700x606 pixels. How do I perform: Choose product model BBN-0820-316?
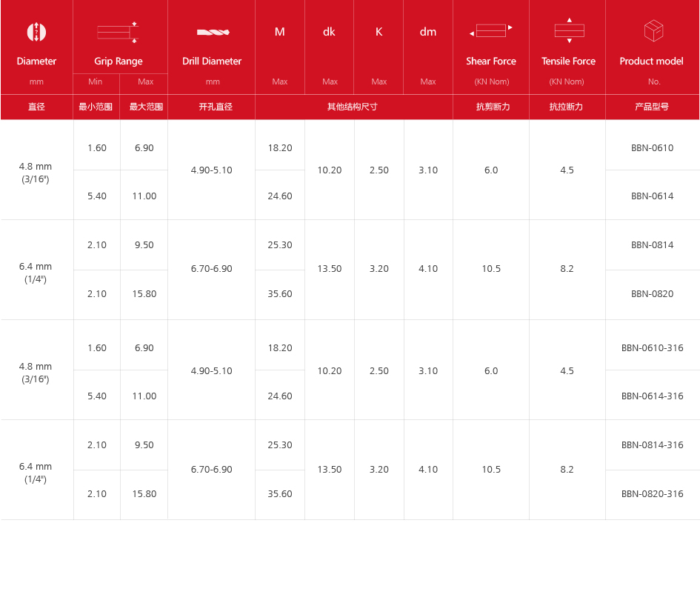click(x=653, y=494)
